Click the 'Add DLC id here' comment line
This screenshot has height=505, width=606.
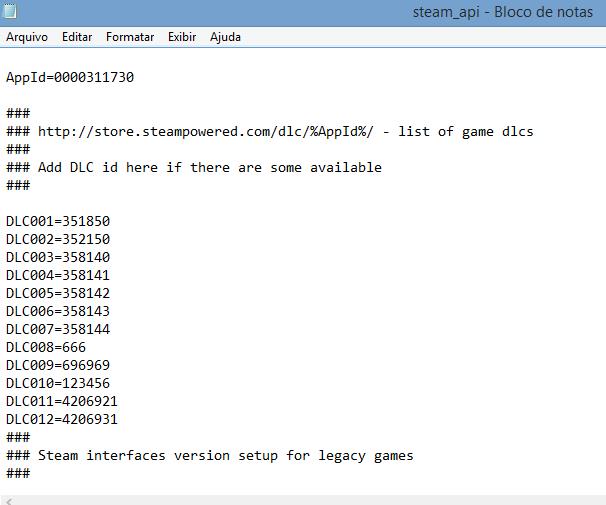coord(209,167)
